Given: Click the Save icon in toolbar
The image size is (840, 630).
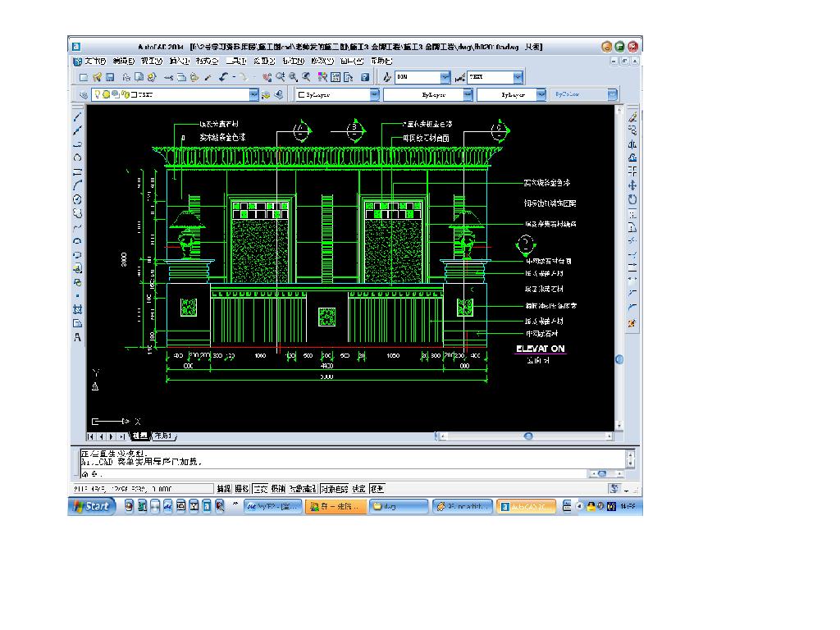Looking at the screenshot, I should click(110, 77).
